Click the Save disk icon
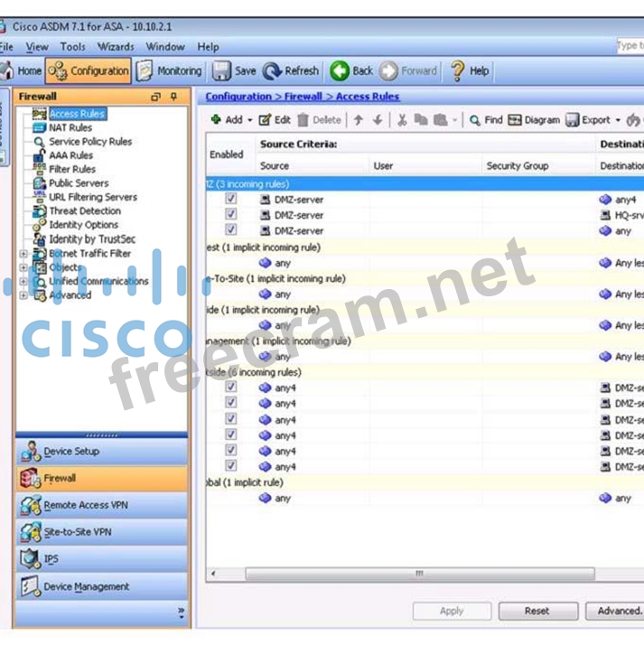 (221, 71)
